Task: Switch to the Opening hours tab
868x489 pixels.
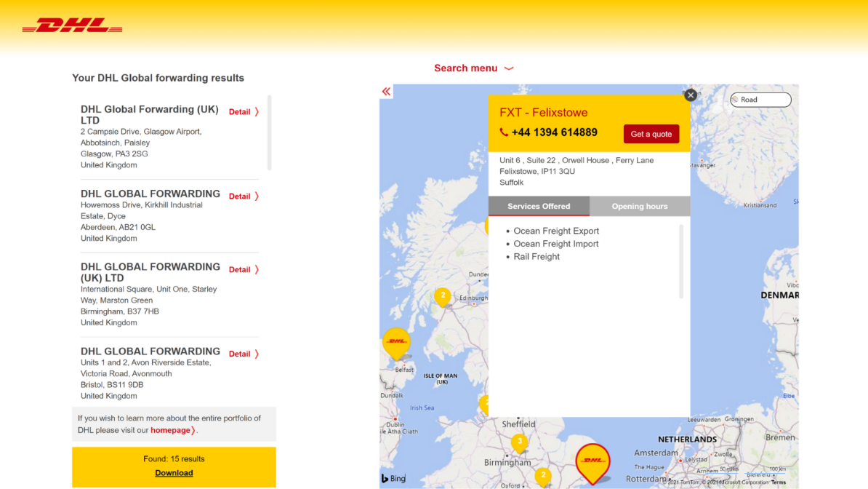Action: point(640,206)
